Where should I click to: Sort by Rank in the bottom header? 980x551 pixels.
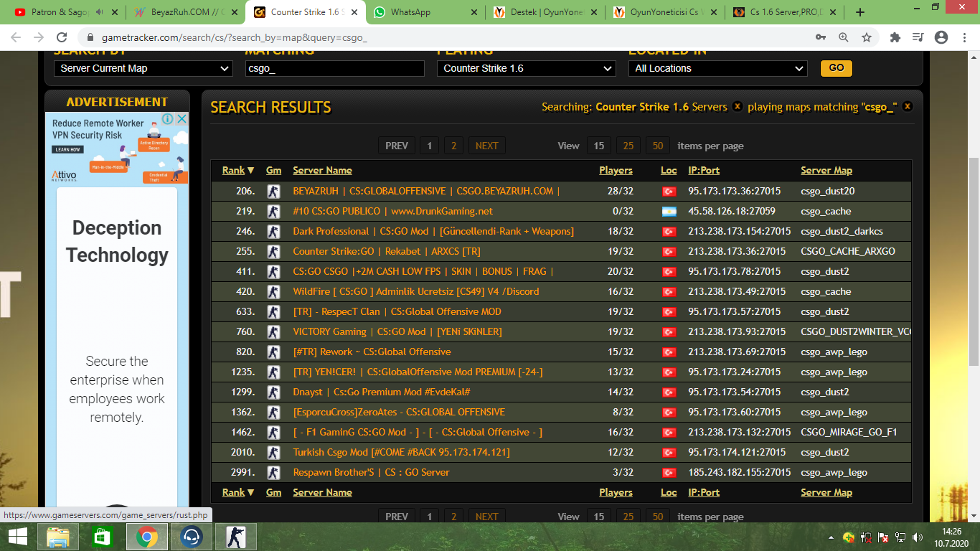238,493
